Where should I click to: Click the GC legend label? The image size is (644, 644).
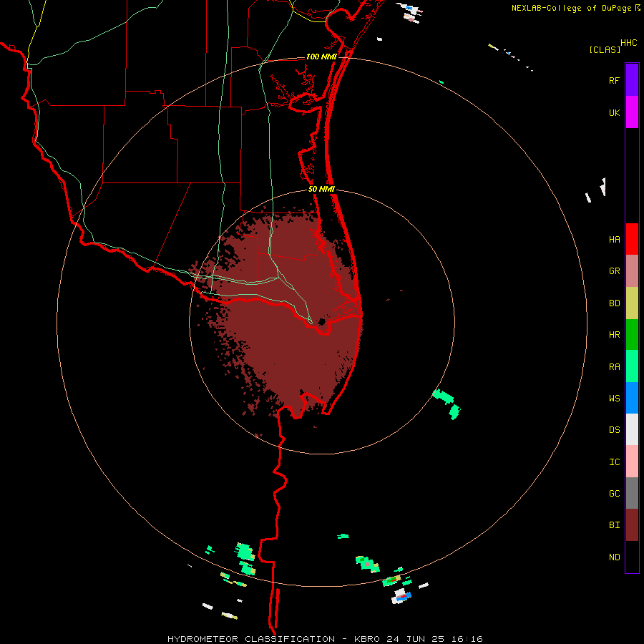coord(614,493)
